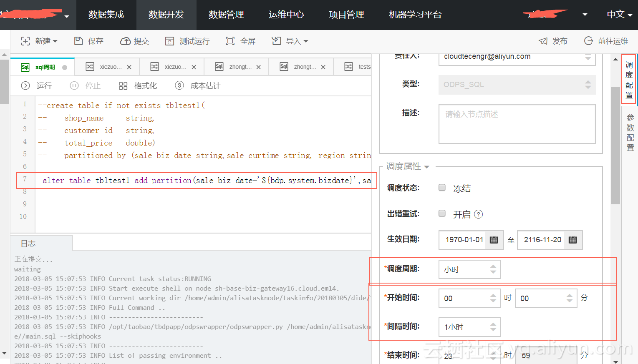This screenshot has height=364, width=638.
Task: Click the end date field 2116-11-20
Action: (542, 240)
